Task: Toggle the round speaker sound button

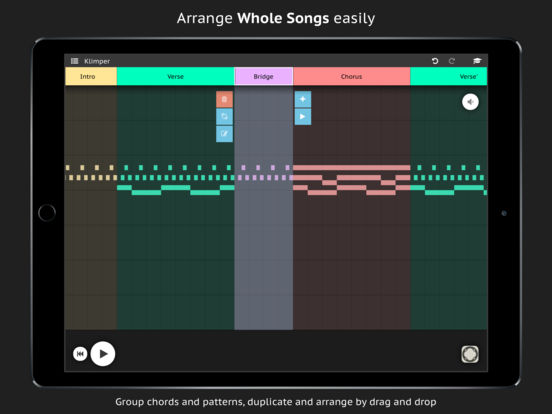Action: tap(470, 102)
